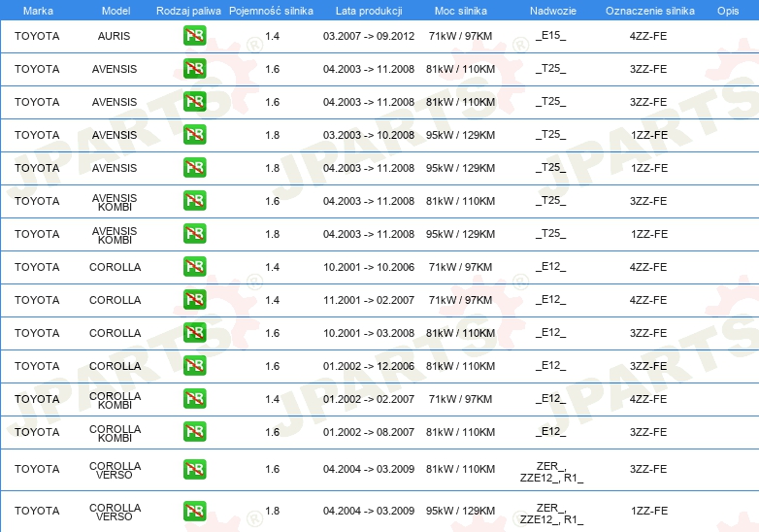The image size is (759, 532).
Task: Click 3ZZ-FE engine code in COROLLA KOMBI row
Action: pyautogui.click(x=648, y=432)
